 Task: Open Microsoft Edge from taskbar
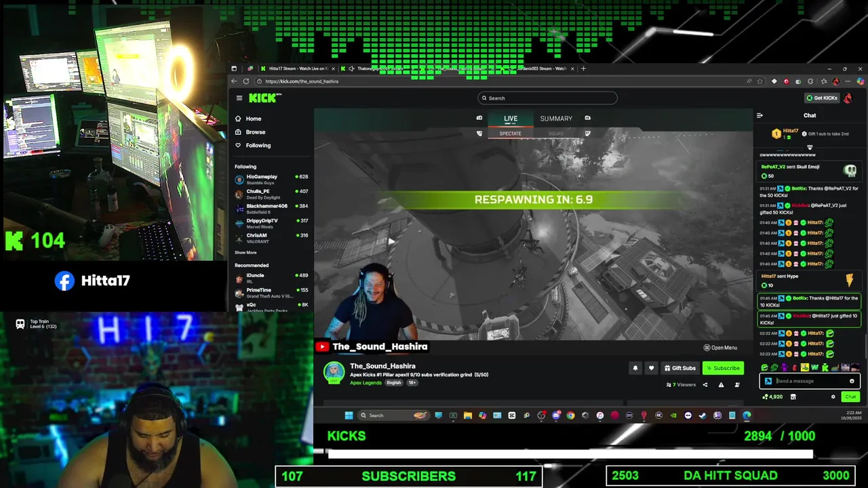click(x=747, y=415)
